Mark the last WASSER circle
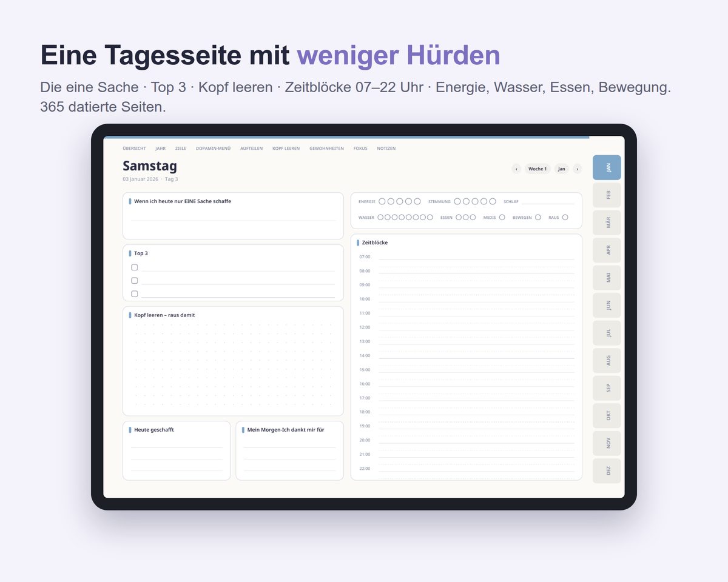This screenshot has height=582, width=728. (x=430, y=217)
